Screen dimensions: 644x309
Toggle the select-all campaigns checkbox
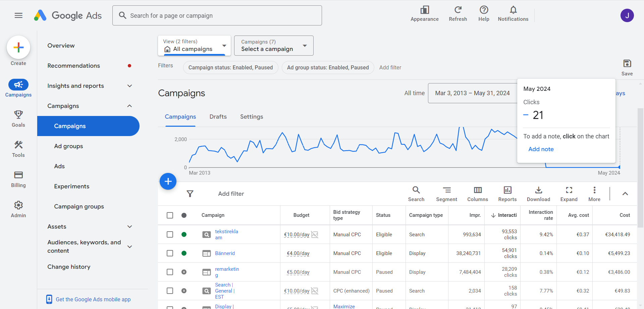click(x=170, y=215)
